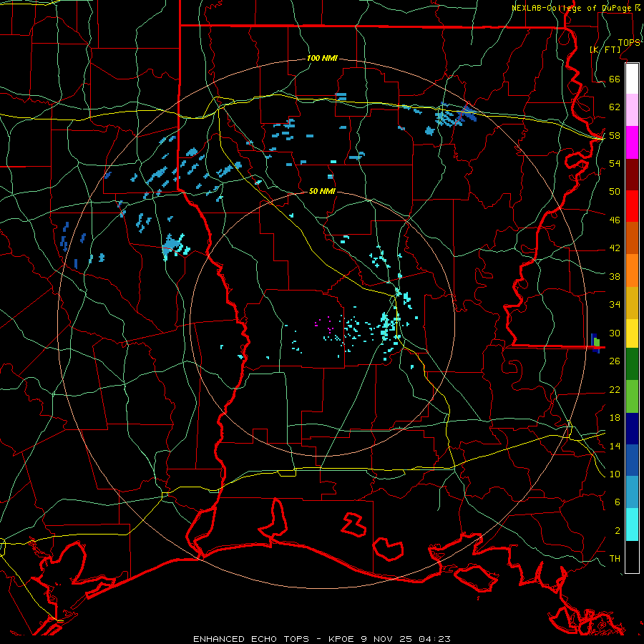Viewport: 644px width, 644px height.
Task: Click the green echo at the right map edge
Action: pyautogui.click(x=597, y=342)
